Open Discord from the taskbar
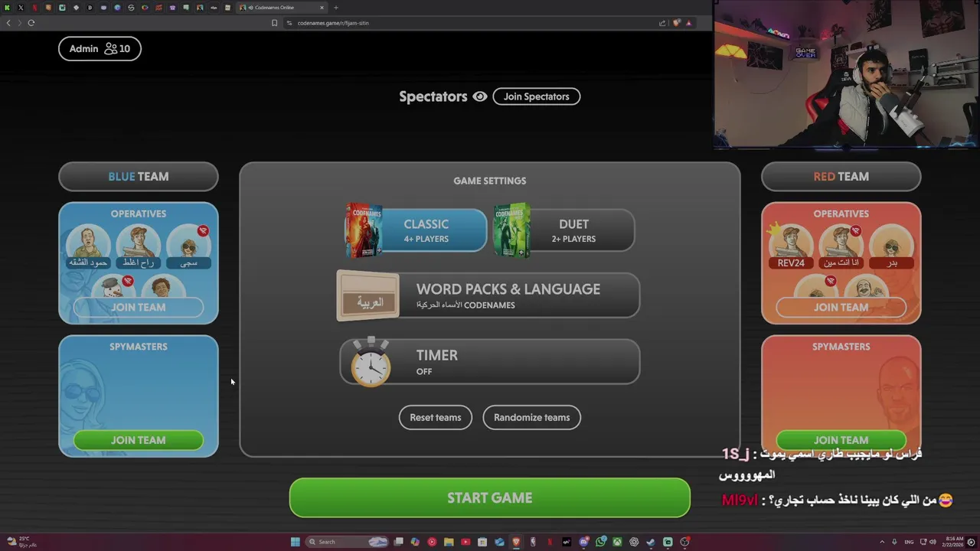 (x=584, y=542)
